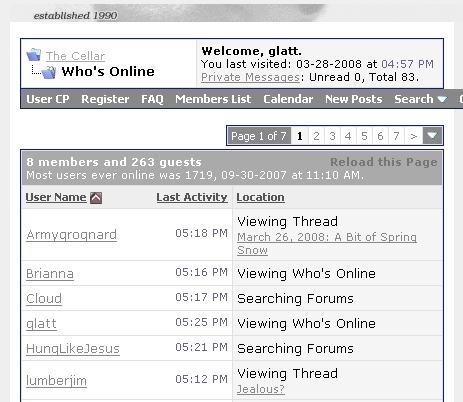463x402 pixels.
Task: View New Posts from navbar
Action: coord(354,99)
